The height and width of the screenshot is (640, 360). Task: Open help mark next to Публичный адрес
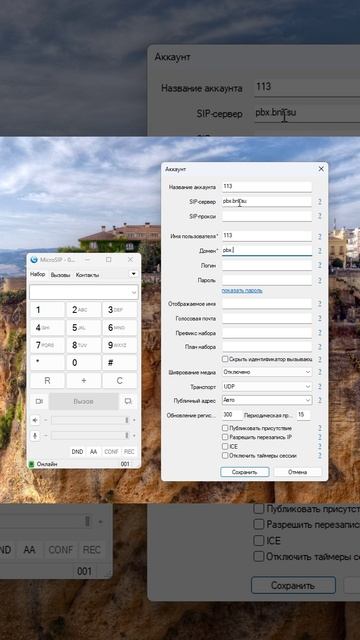tap(320, 400)
